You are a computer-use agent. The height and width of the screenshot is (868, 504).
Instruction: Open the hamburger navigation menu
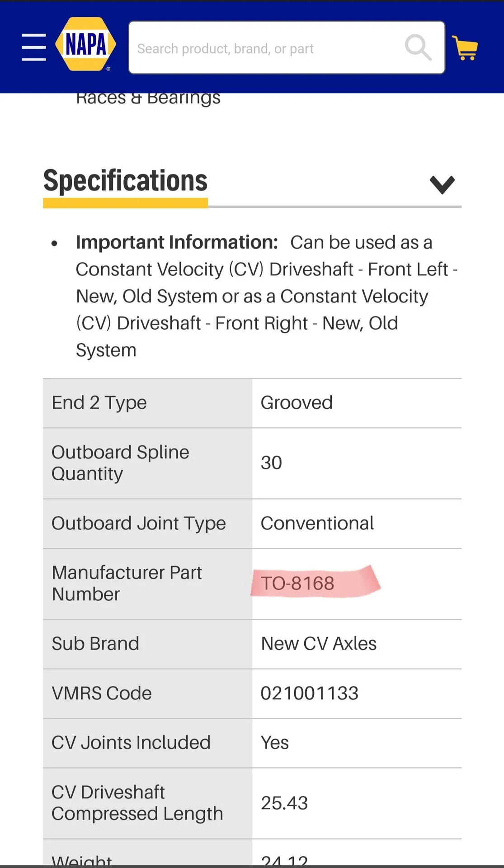[x=34, y=47]
